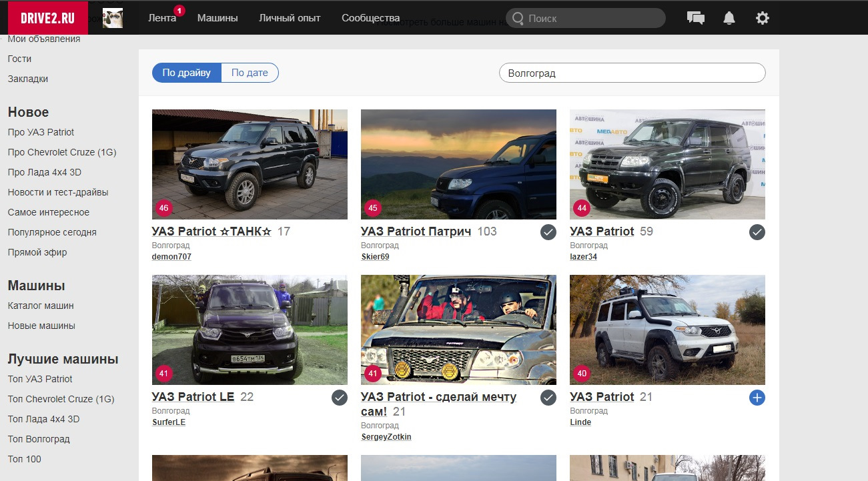This screenshot has width=868, height=481.
Task: Click the red 46 drive badge
Action: tap(164, 208)
